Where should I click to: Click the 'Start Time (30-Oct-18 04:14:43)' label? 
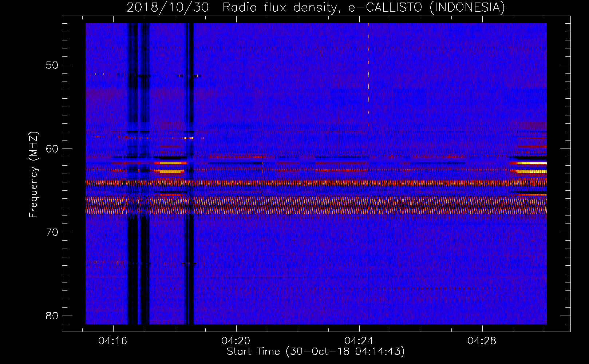tap(316, 352)
